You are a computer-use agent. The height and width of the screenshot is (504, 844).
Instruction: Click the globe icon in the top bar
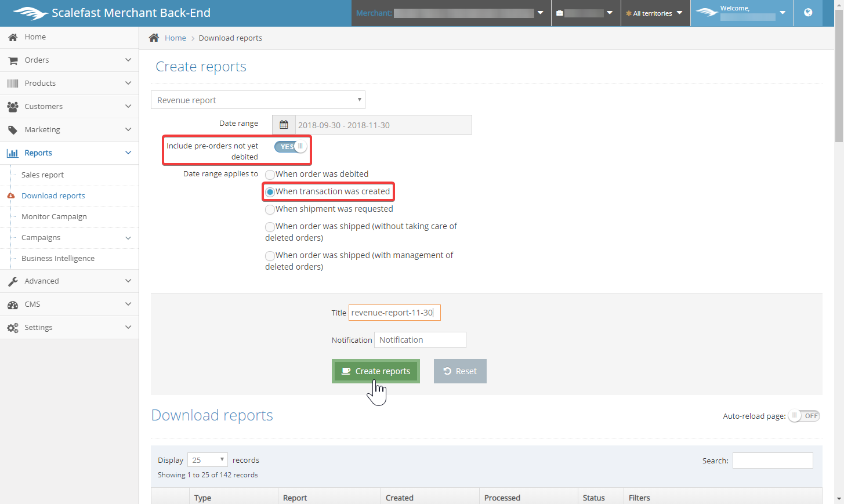808,13
